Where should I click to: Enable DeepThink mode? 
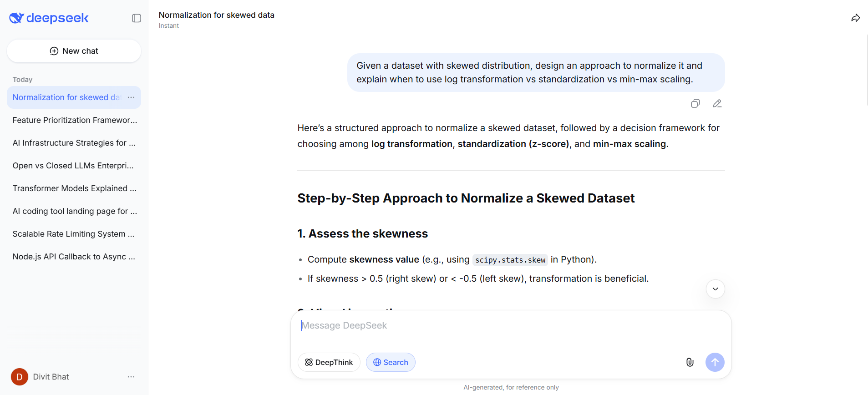329,362
